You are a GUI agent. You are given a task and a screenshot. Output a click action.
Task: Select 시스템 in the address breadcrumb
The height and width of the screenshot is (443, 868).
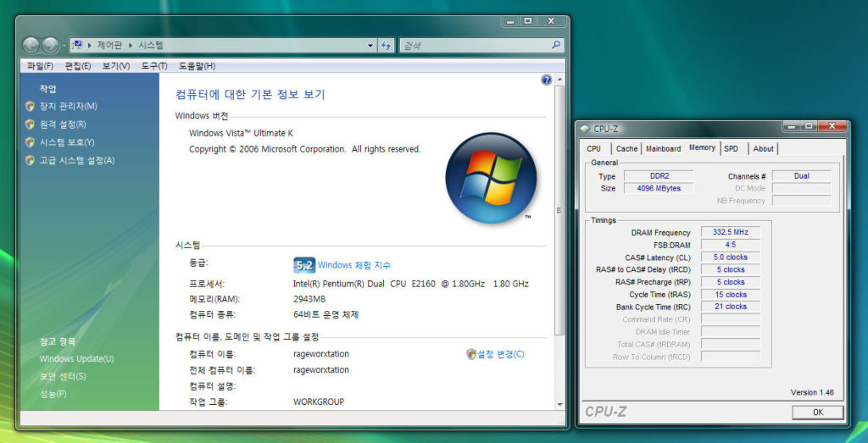tap(151, 46)
